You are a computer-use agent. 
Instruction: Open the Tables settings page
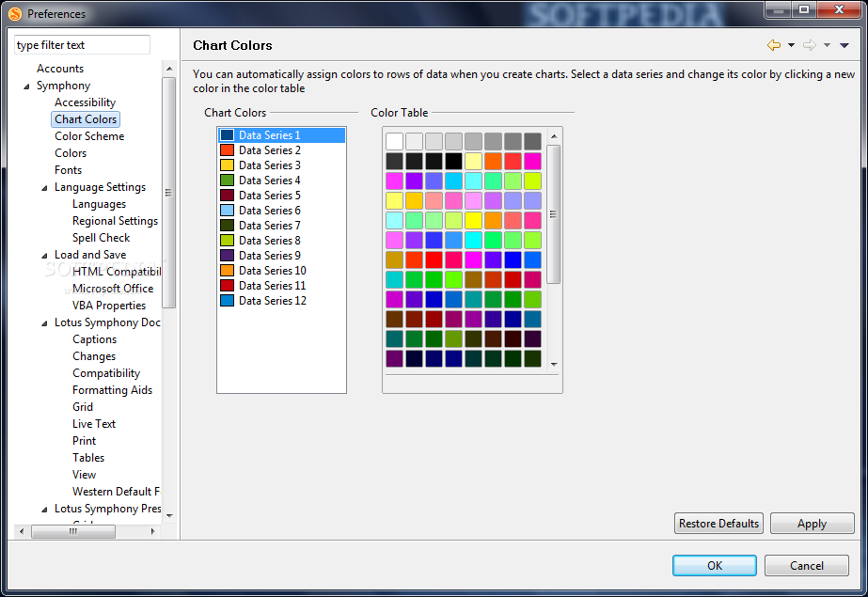tap(88, 458)
